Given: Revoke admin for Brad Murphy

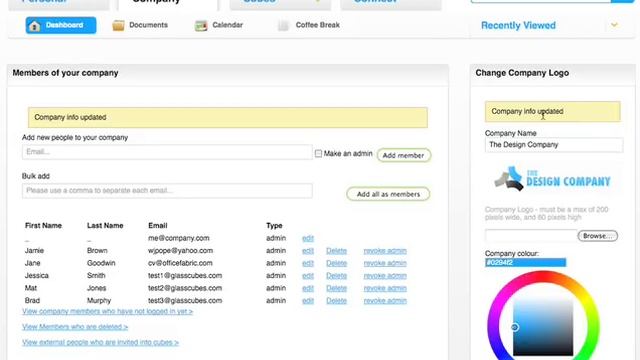Looking at the screenshot, I should point(385,301).
